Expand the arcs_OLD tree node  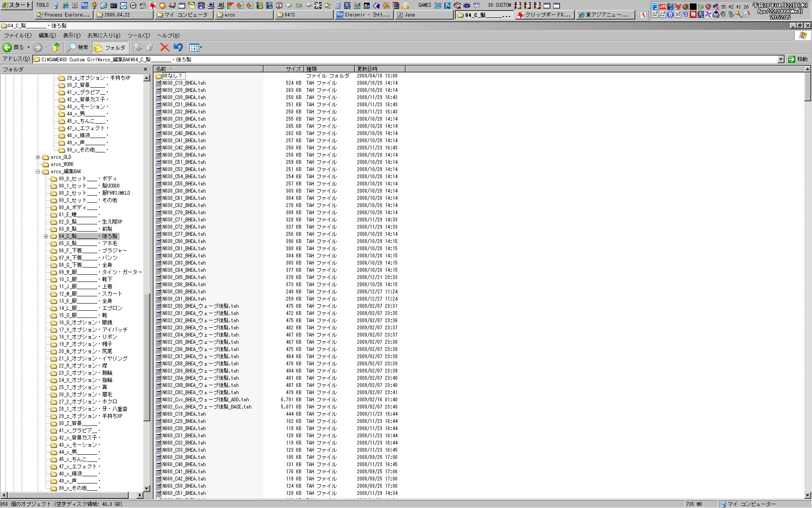[38, 157]
